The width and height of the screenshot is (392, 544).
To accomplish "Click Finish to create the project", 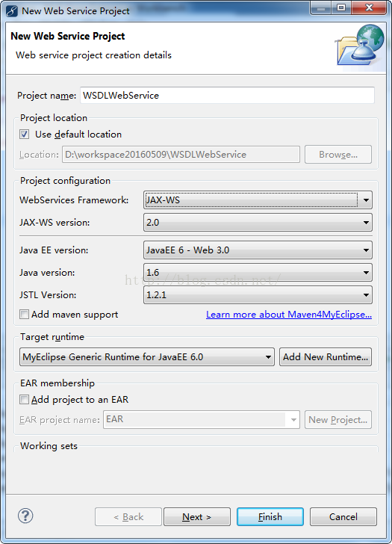I will [270, 517].
